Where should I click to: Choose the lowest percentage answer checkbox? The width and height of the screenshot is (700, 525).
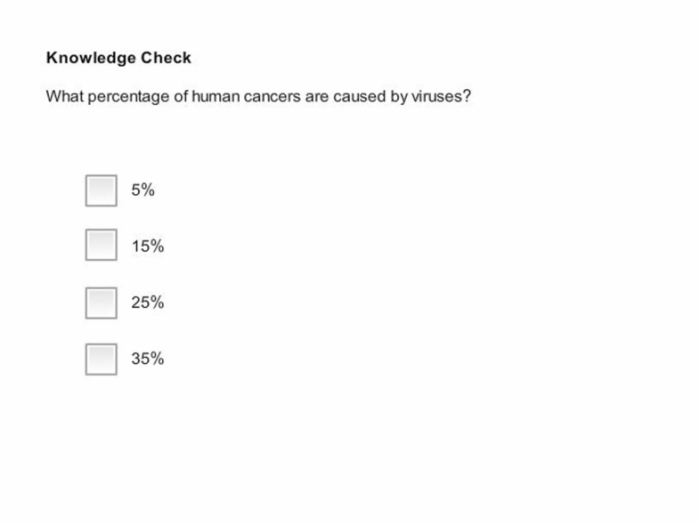click(101, 191)
